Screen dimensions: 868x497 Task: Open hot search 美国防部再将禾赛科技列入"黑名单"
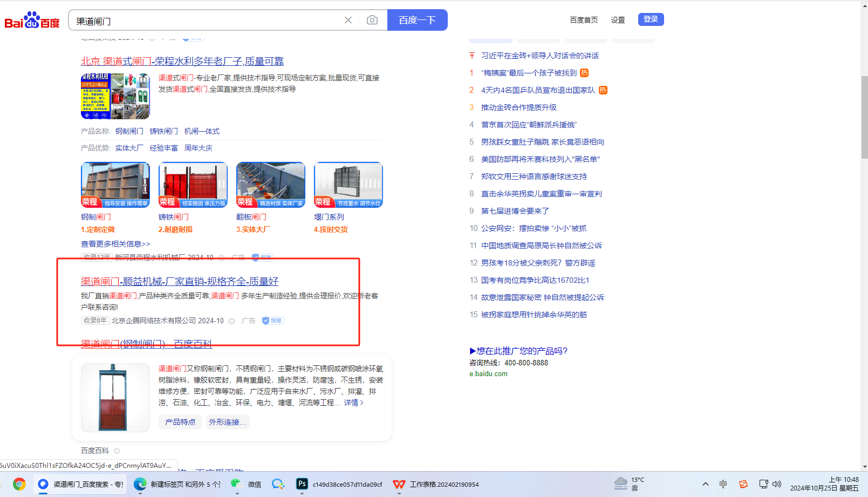pyautogui.click(x=541, y=159)
